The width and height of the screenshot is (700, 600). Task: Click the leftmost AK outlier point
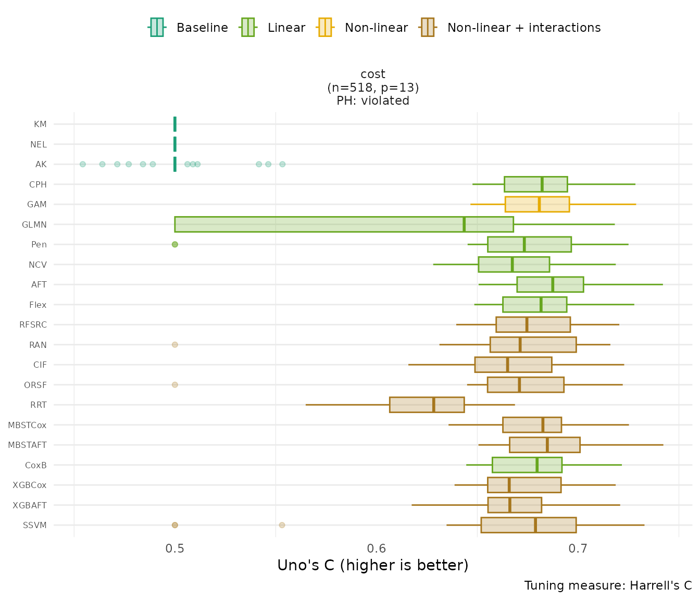82,164
